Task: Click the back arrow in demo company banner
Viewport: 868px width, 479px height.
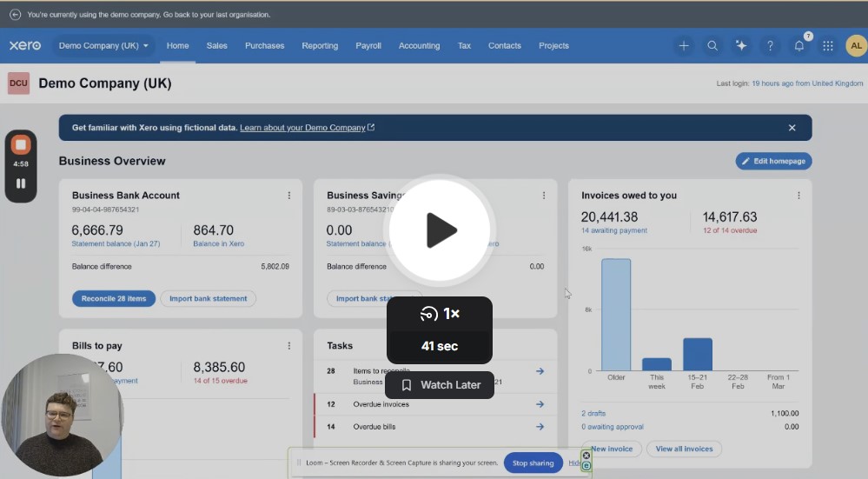Action: (x=15, y=15)
